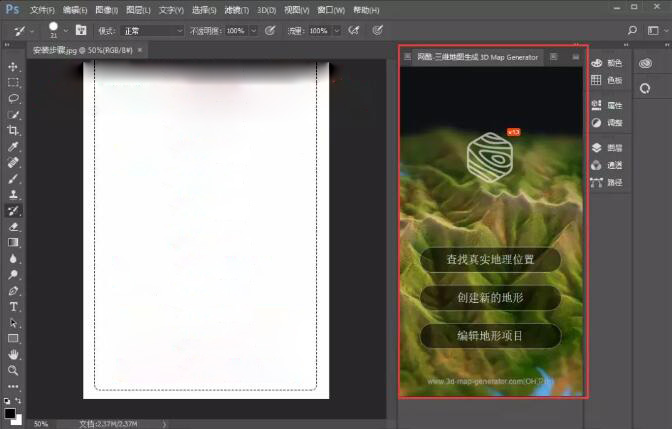Open the Creative Cloud Libraries panel icon
Image resolution: width=672 pixels, height=429 pixels.
coord(645,64)
